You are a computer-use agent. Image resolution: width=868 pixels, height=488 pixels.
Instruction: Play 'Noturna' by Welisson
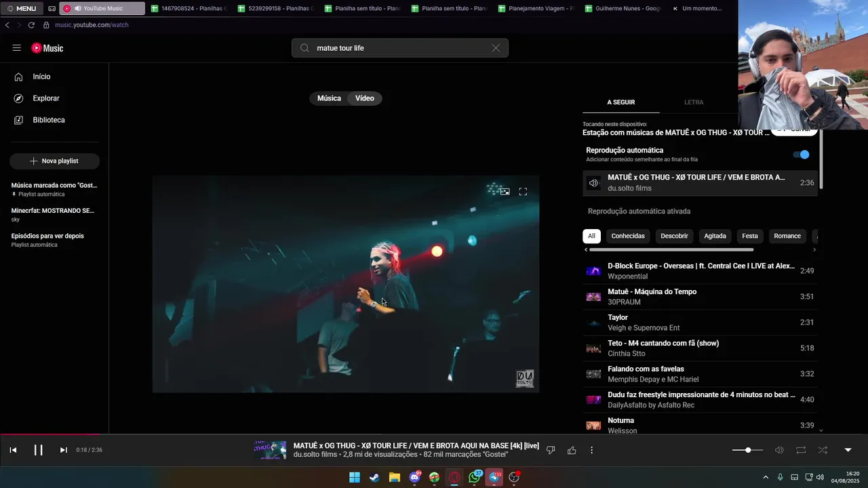(x=700, y=425)
